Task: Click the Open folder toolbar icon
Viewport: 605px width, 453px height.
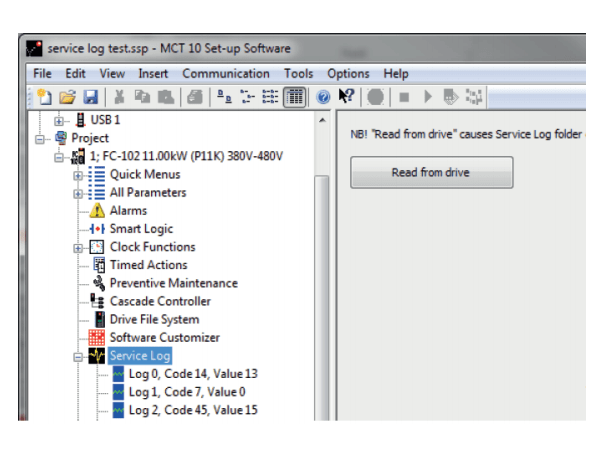Action: (67, 97)
